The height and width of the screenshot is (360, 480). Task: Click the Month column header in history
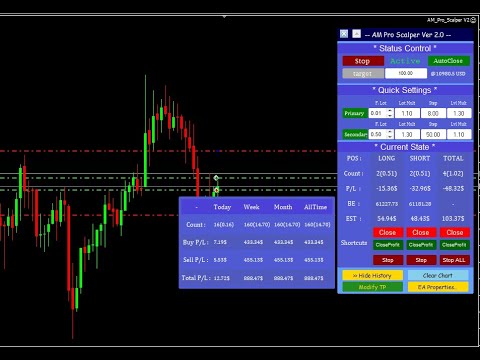click(283, 207)
